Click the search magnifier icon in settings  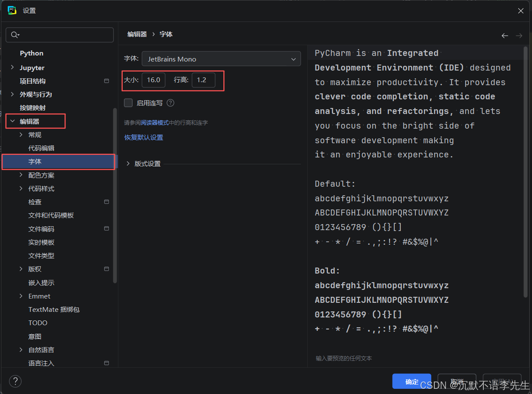(15, 35)
